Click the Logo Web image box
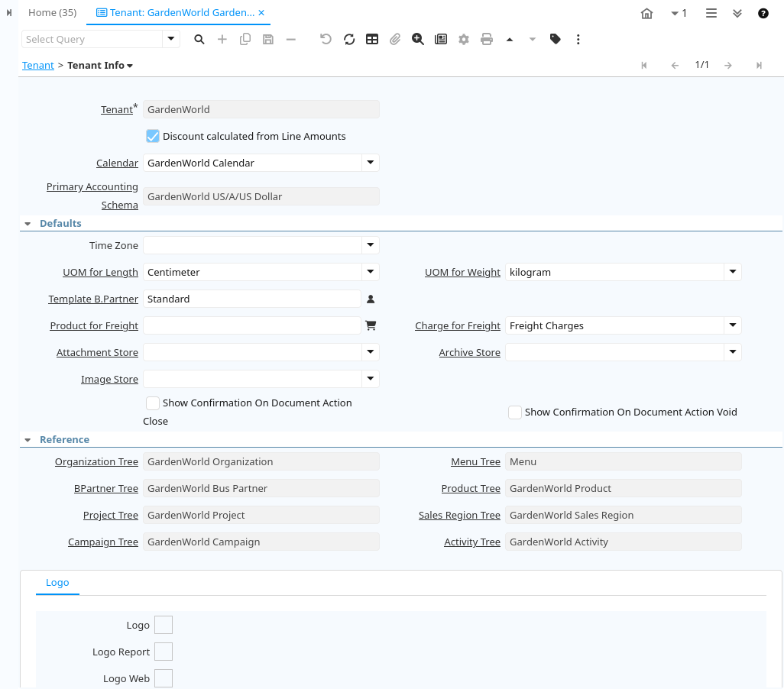Viewport: 784px width, 689px height. (x=164, y=678)
